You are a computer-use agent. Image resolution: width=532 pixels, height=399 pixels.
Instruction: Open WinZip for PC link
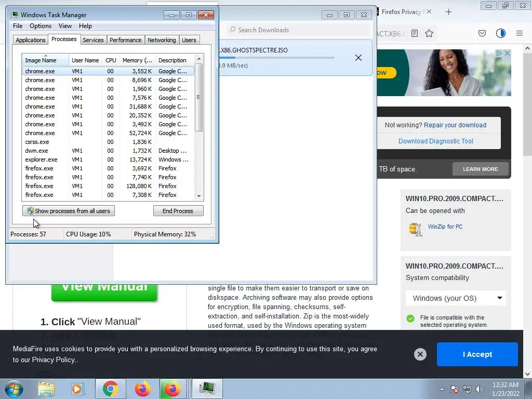tap(445, 227)
